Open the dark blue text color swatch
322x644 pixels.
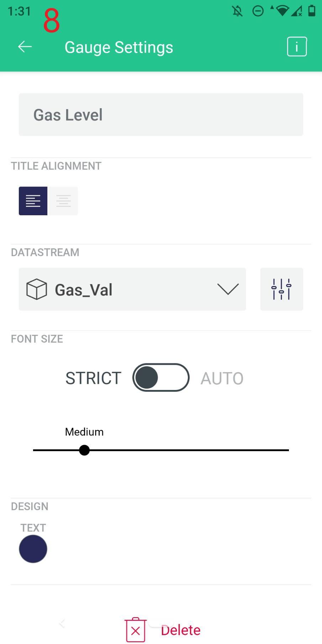(33, 549)
